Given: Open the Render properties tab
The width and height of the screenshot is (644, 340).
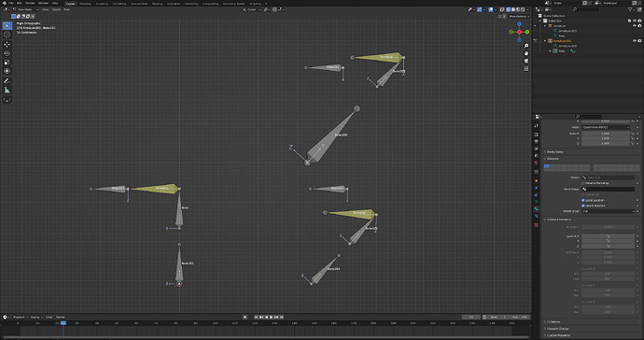Looking at the screenshot, I should (x=537, y=135).
